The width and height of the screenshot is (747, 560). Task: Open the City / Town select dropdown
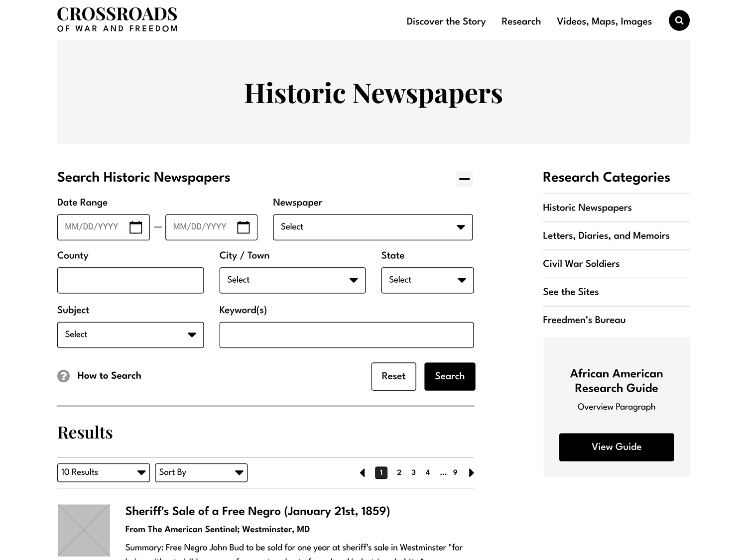coord(292,280)
